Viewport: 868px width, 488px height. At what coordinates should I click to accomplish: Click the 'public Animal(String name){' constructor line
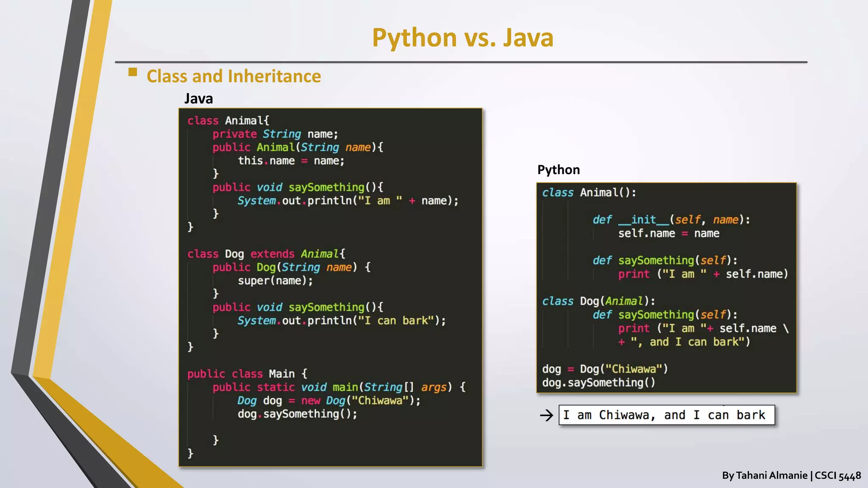[x=298, y=147]
